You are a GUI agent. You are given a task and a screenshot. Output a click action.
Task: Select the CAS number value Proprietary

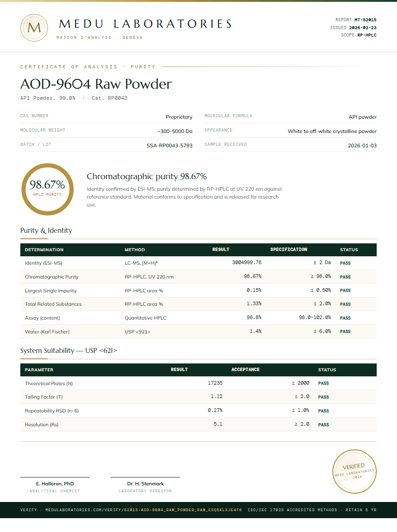tap(179, 117)
